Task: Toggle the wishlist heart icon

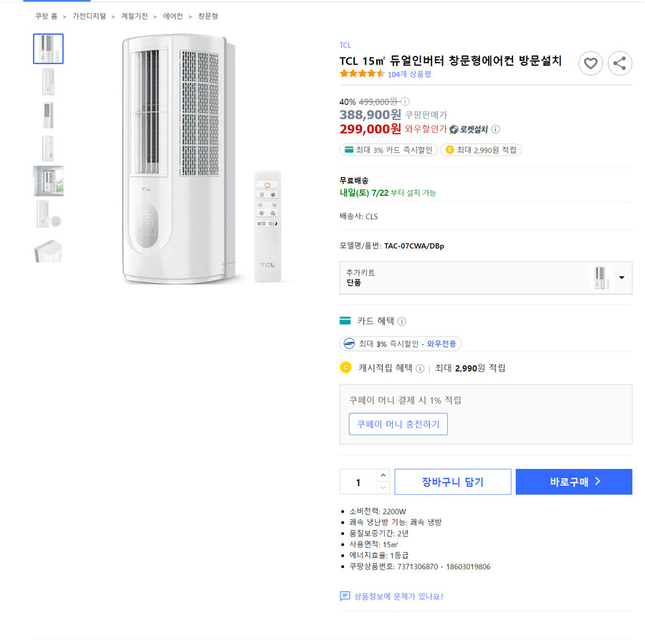Action: click(591, 63)
